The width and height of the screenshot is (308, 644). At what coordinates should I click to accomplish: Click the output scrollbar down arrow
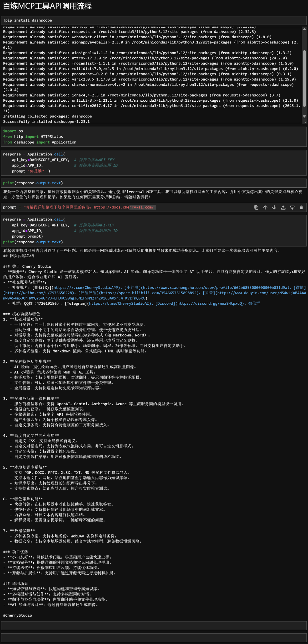(304, 116)
